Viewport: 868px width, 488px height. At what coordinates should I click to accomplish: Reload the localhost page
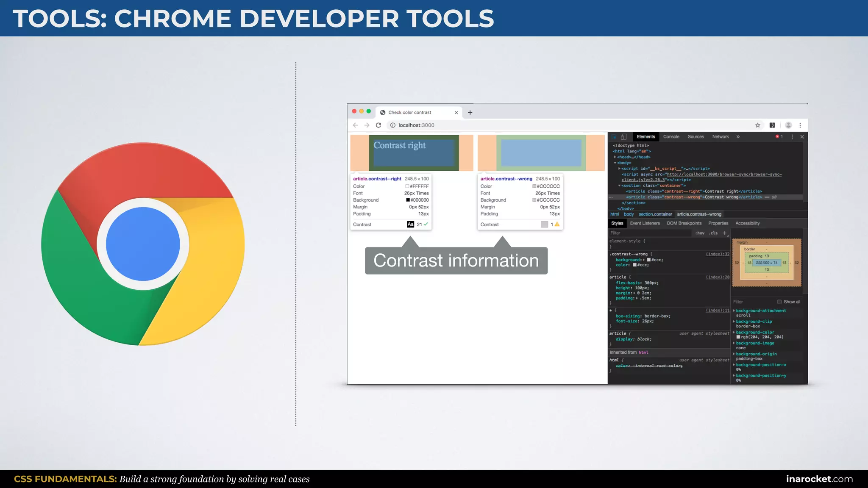click(378, 125)
